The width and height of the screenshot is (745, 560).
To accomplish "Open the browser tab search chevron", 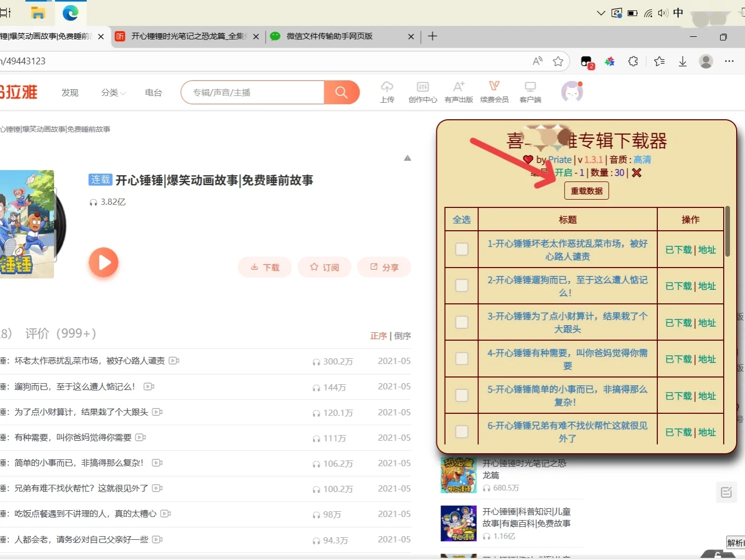I will click(x=601, y=13).
